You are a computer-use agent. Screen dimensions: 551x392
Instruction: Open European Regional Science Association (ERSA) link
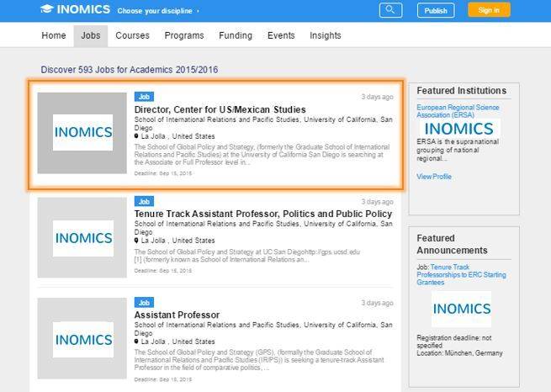pyautogui.click(x=458, y=111)
